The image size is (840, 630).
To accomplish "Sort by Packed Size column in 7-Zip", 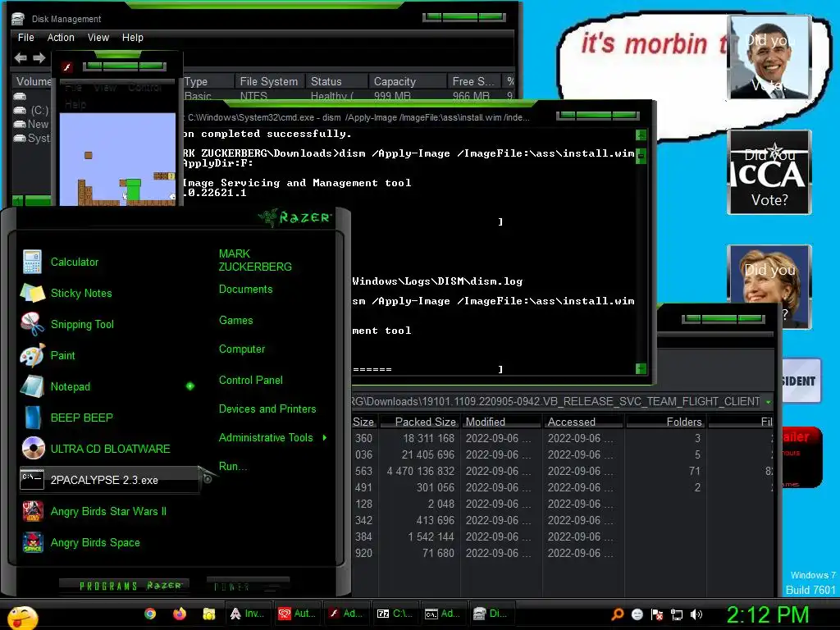I will tap(419, 422).
